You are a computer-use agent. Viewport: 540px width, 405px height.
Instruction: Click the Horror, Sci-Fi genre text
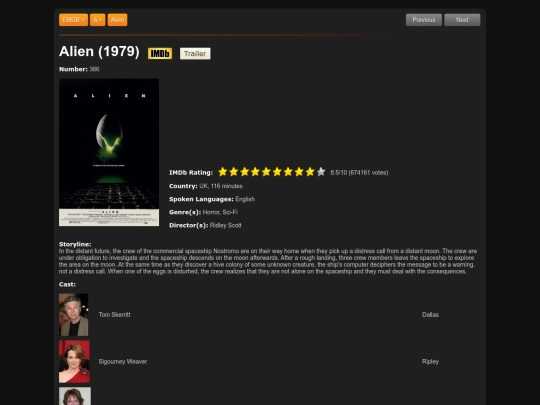(x=220, y=212)
